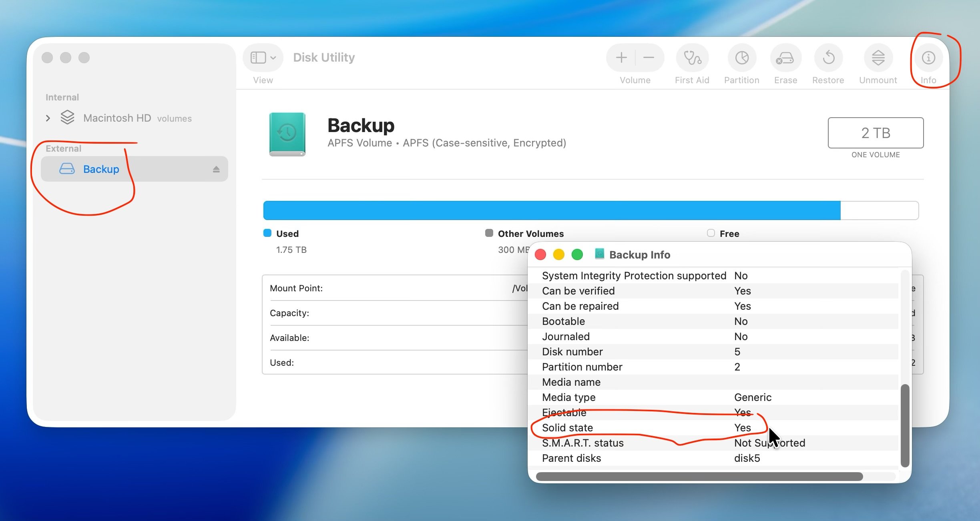Add a volume with plus button
The image size is (980, 521).
click(x=621, y=58)
